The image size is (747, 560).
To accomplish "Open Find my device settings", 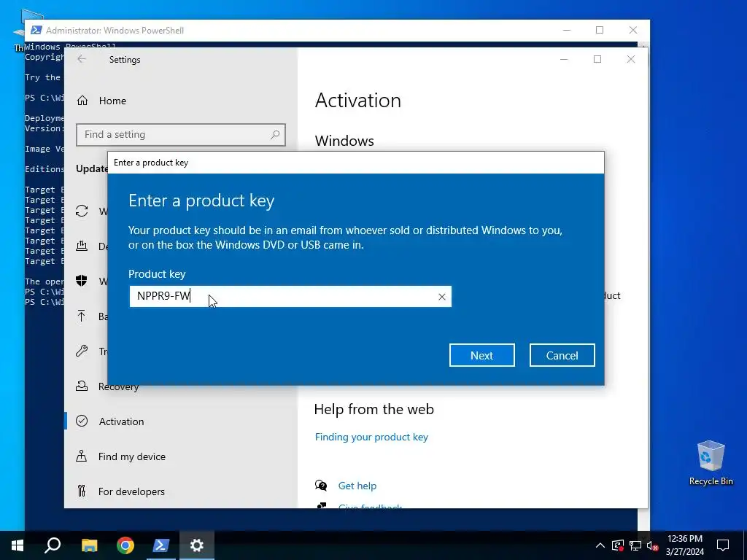I will (131, 456).
